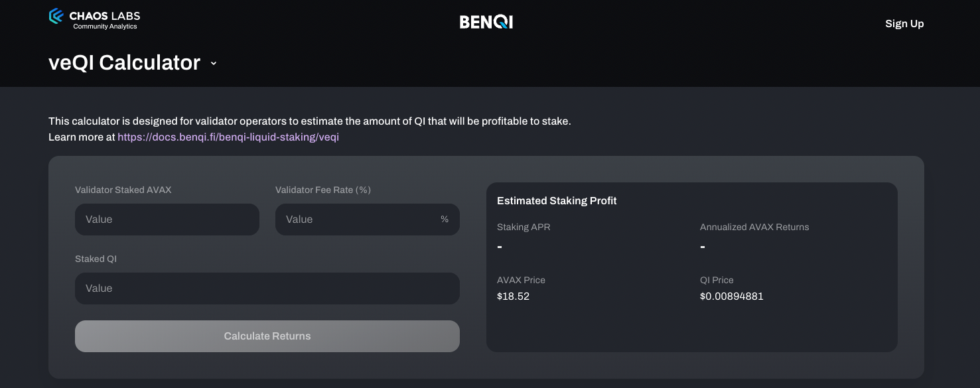Click the Chaos Labs logo icon
This screenshot has height=388, width=980.
[x=56, y=16]
